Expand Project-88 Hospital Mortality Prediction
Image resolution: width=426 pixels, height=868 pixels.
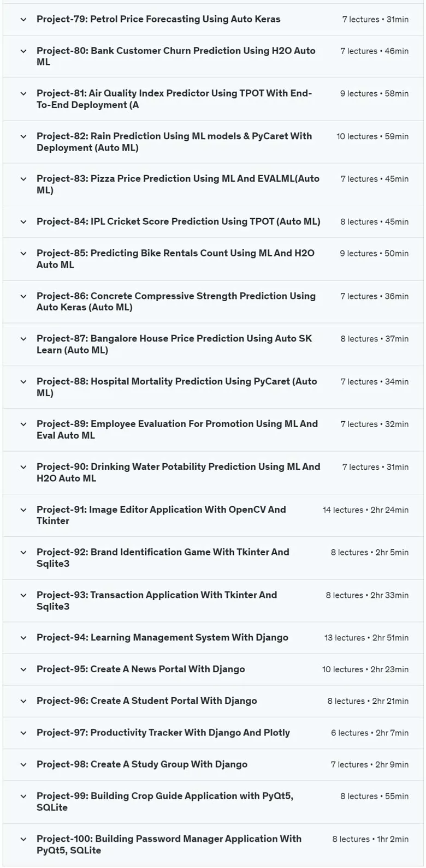click(x=213, y=387)
